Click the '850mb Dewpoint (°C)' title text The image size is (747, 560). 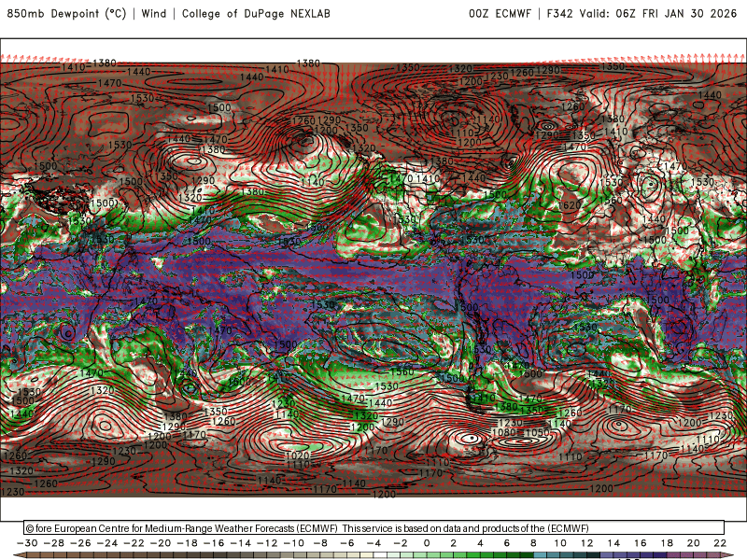click(66, 13)
